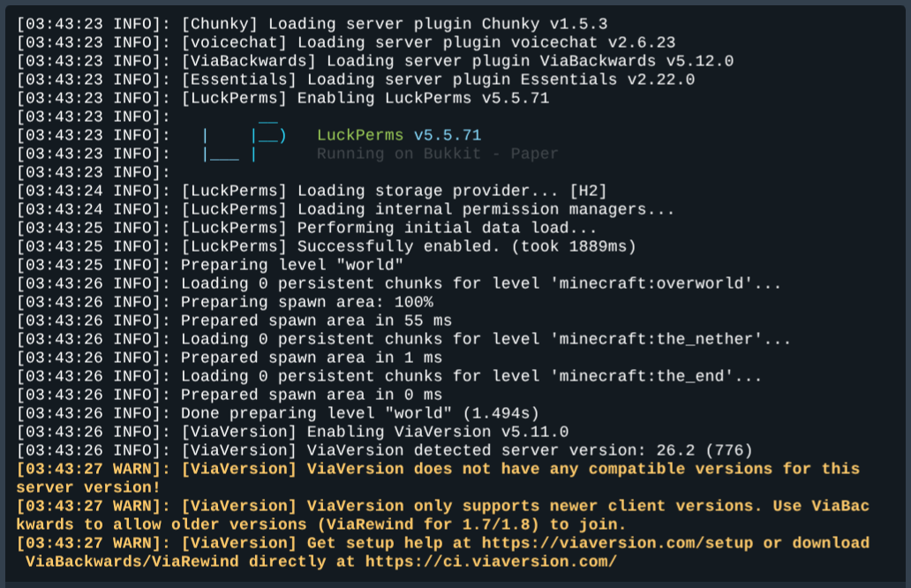This screenshot has height=588, width=911.
Task: Click the 'minecraft:the_end' chunks line
Action: click(389, 377)
